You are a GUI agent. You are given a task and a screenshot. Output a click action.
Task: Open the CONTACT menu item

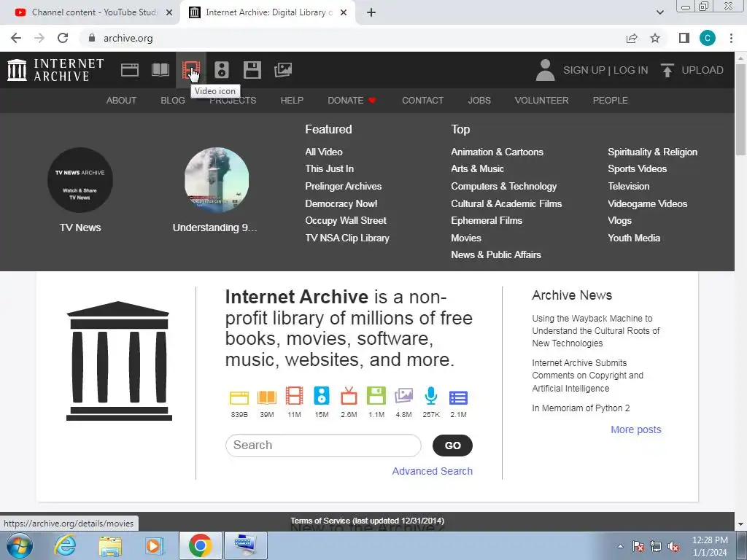(x=422, y=101)
